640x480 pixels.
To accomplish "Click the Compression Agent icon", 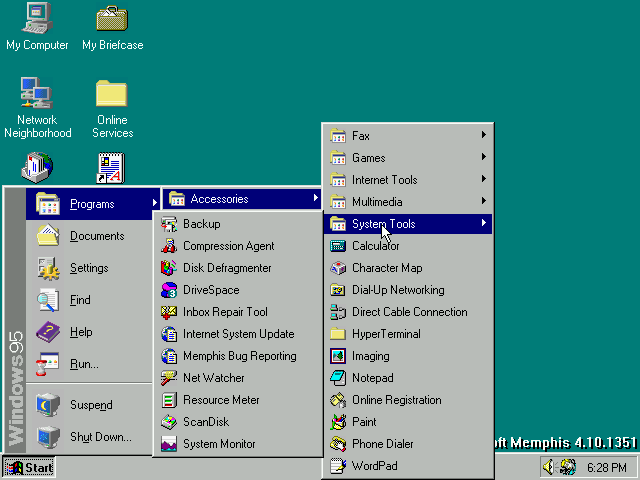I will [x=169, y=246].
